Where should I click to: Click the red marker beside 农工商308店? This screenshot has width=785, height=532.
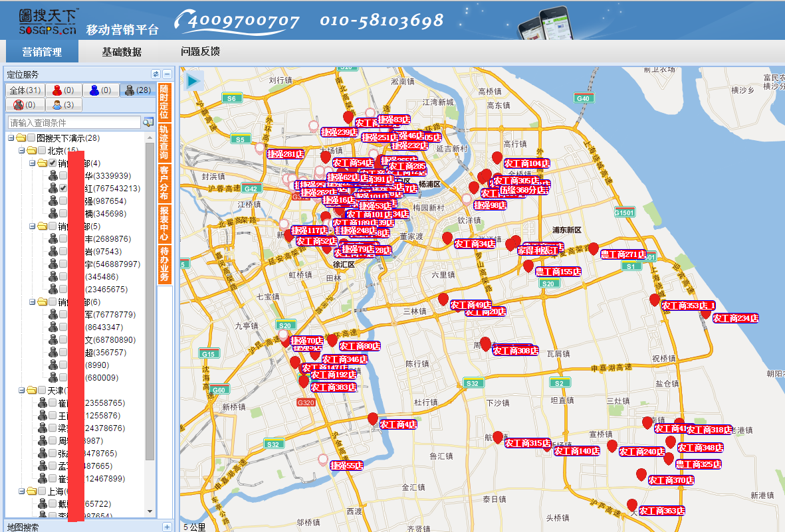coord(485,344)
